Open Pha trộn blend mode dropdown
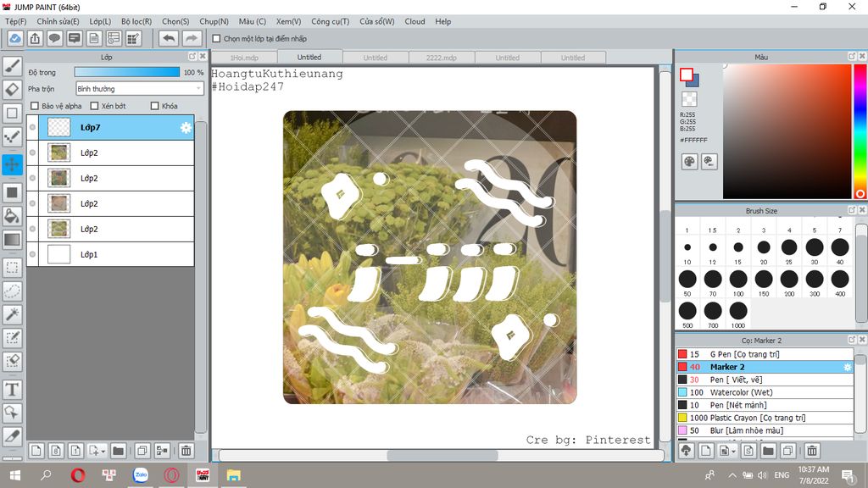Viewport: 868px width, 488px height. click(140, 88)
